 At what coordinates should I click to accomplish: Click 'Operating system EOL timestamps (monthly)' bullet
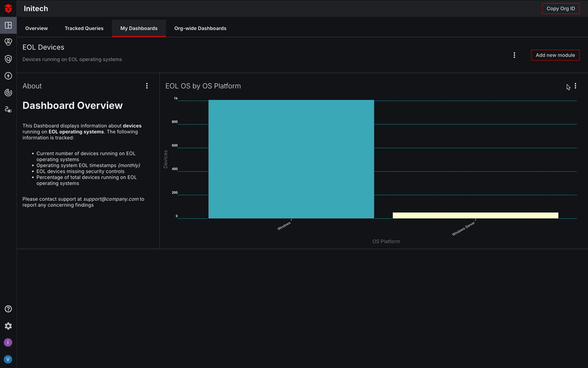pos(88,165)
